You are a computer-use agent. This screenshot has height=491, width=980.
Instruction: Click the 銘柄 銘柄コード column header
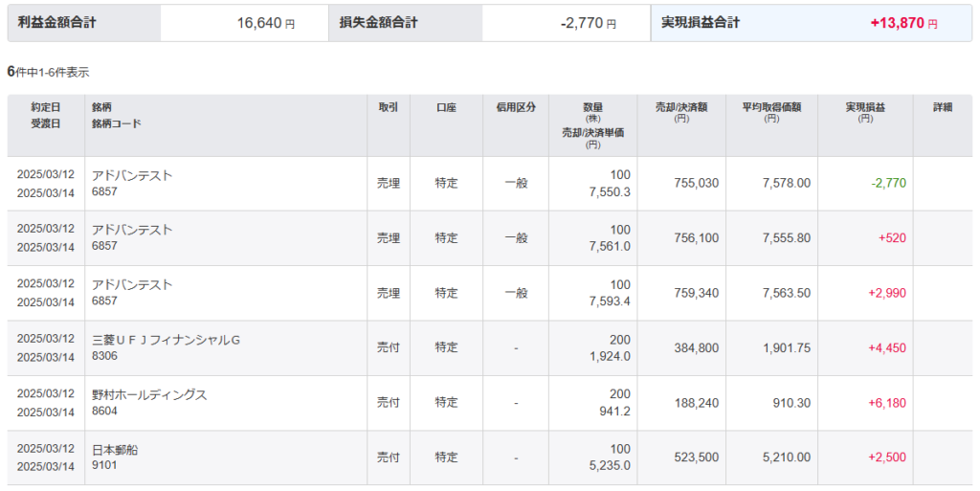coord(117,116)
